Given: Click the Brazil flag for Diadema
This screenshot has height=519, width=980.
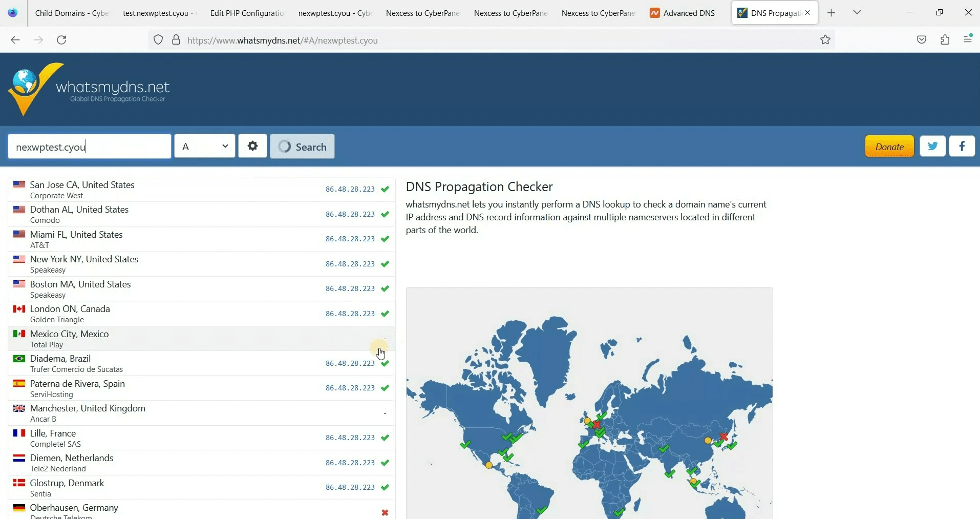Looking at the screenshot, I should (x=19, y=358).
